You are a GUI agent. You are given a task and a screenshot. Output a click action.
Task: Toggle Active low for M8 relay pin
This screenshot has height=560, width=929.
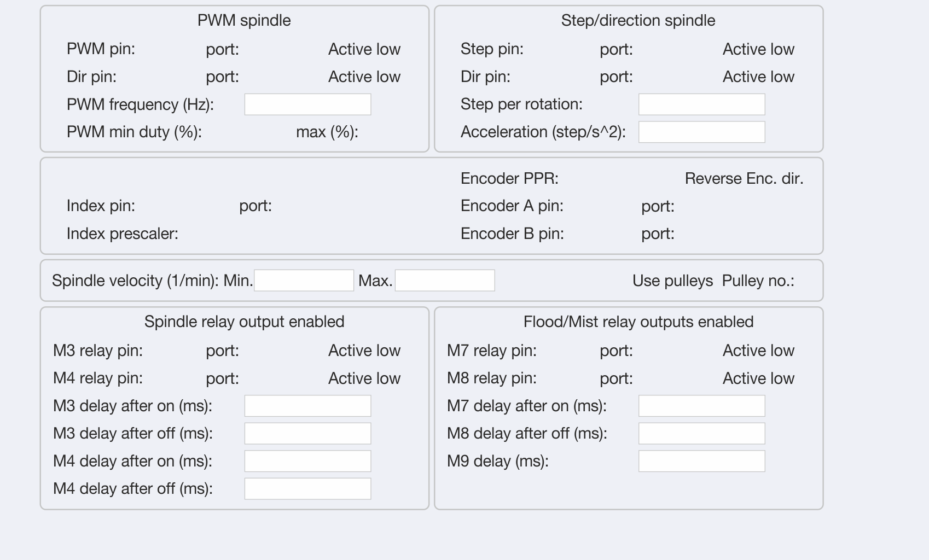point(758,378)
